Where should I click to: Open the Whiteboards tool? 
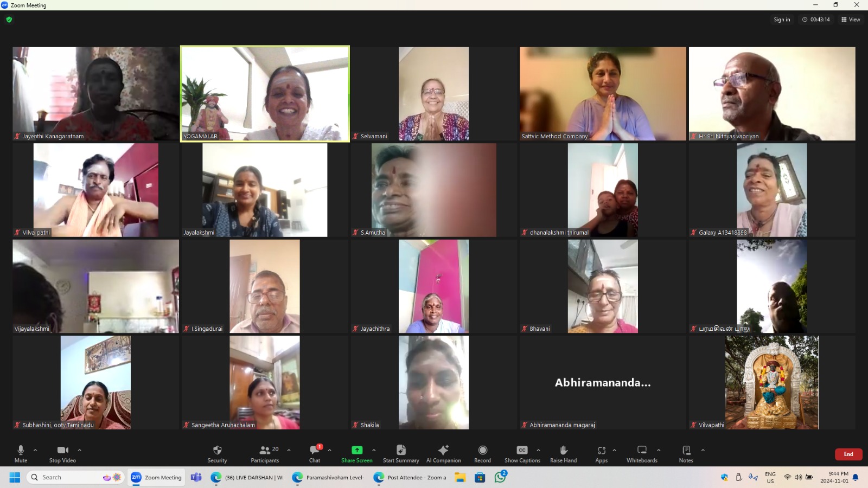(x=642, y=453)
